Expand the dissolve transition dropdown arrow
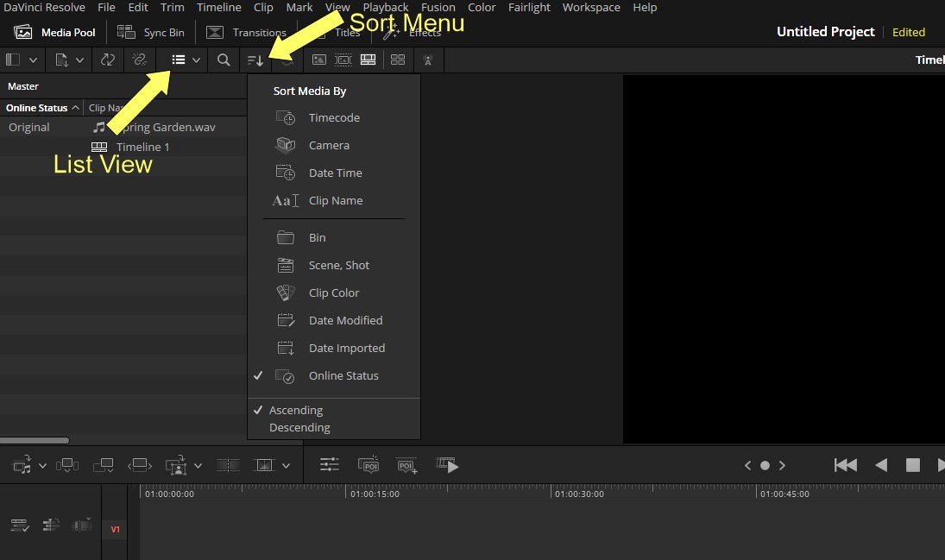Screen dimensions: 945x560 286,466
